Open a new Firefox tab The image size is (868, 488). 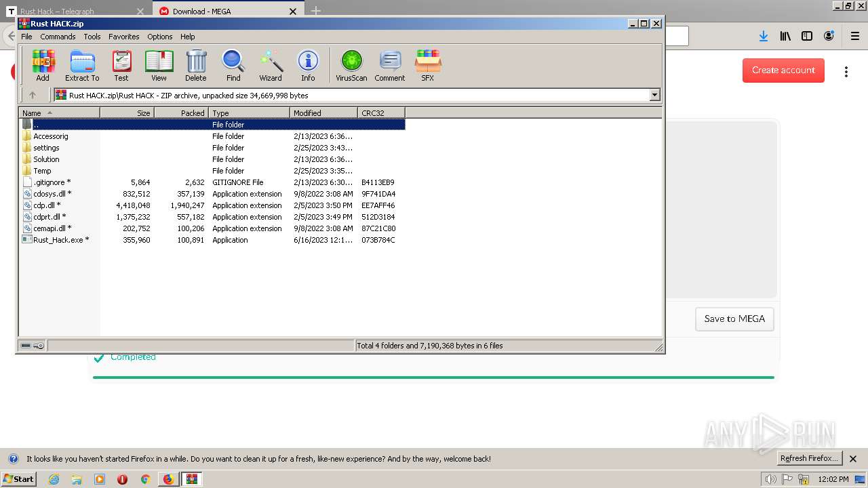(x=316, y=11)
